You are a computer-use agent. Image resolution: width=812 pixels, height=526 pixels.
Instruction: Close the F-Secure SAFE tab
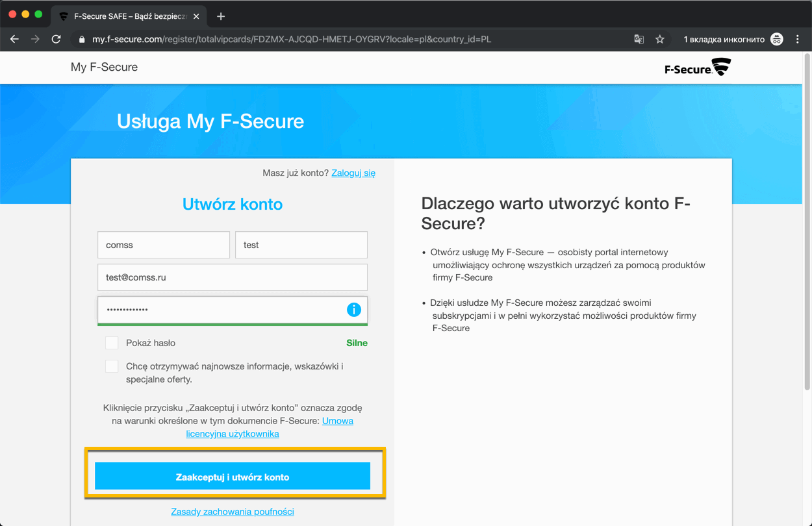(196, 16)
